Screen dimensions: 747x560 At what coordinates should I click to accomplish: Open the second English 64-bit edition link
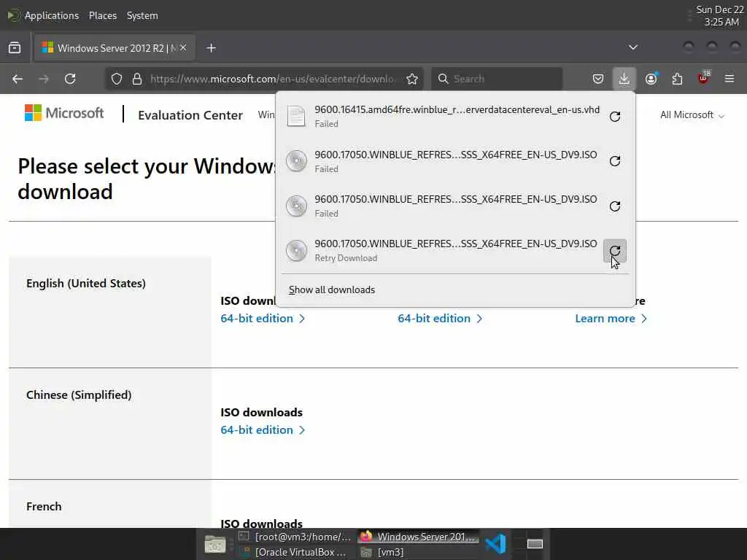point(440,319)
